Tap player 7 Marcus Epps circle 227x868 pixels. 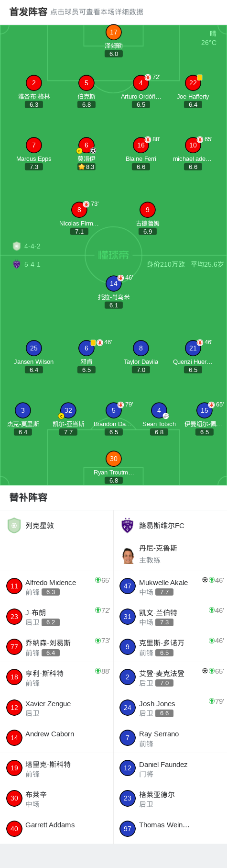[33, 145]
